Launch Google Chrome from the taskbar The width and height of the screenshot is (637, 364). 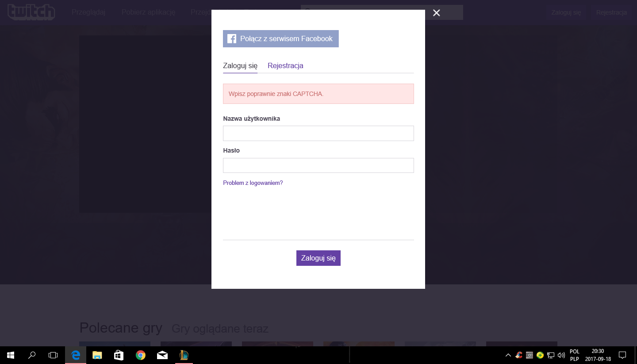[141, 355]
